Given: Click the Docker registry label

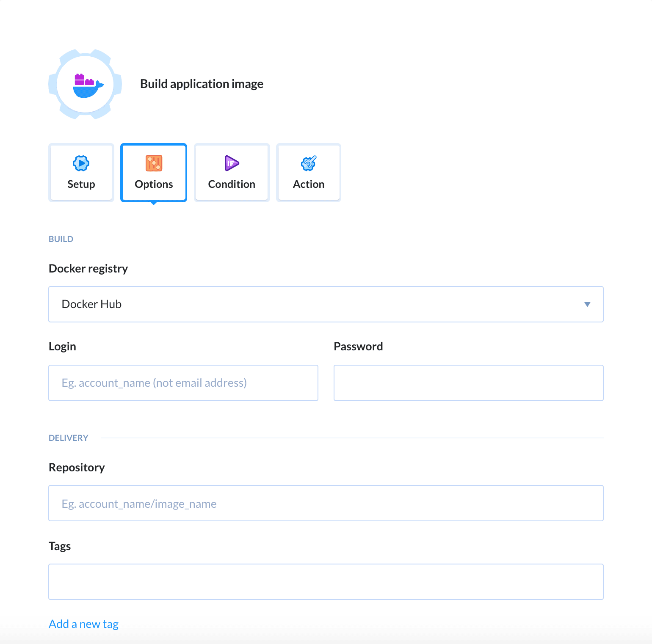Looking at the screenshot, I should 88,269.
